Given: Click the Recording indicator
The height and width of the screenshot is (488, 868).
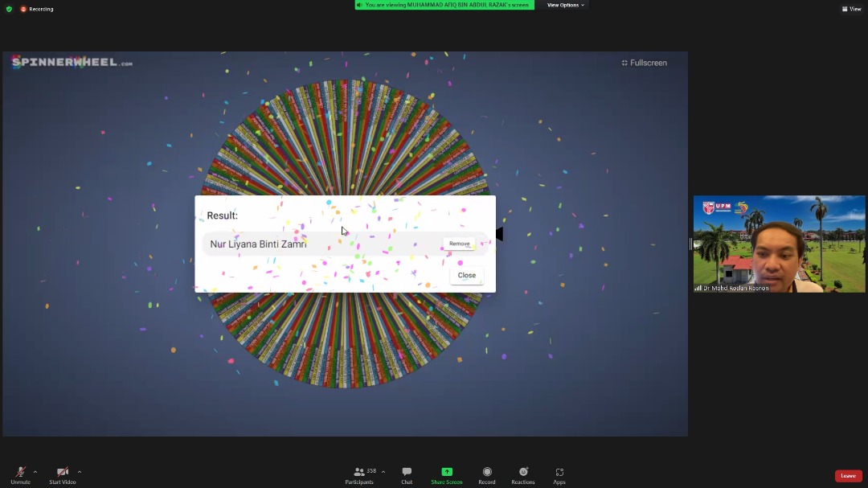Looking at the screenshot, I should point(37,9).
